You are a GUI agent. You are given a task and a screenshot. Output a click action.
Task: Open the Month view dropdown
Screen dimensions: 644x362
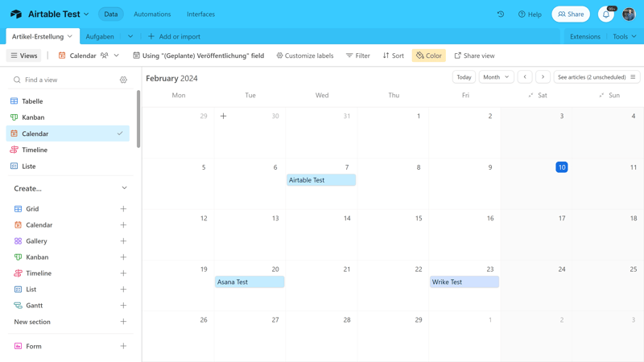tap(495, 77)
